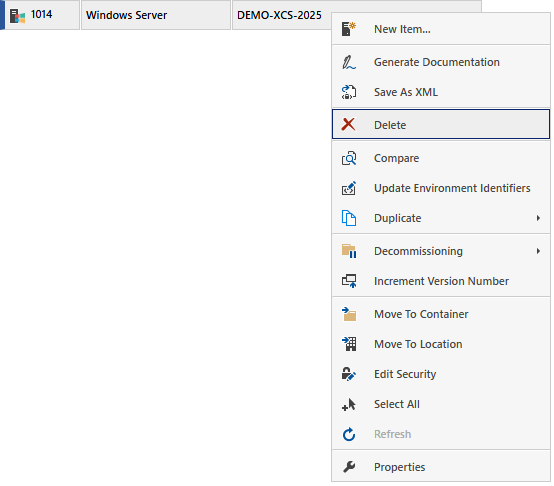Viewport: 554px width, 486px height.
Task: Click the New Item server icon
Action: pyautogui.click(x=349, y=29)
